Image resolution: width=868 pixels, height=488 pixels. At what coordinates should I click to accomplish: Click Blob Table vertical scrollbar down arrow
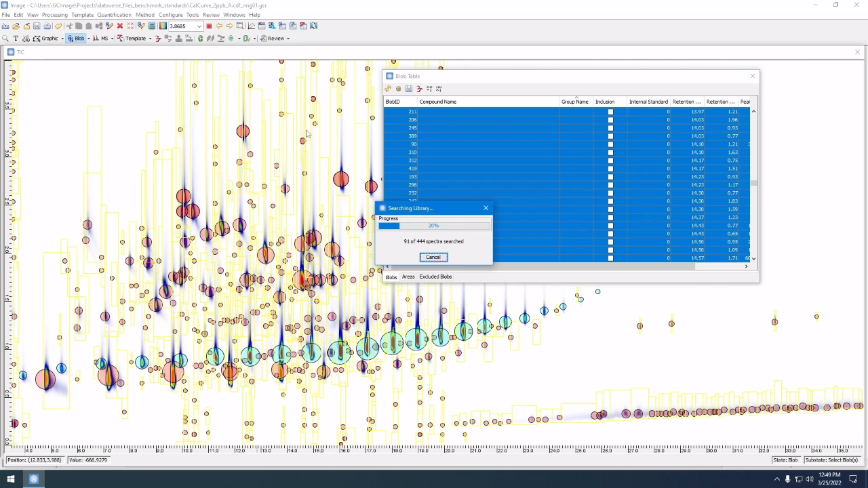pos(753,258)
